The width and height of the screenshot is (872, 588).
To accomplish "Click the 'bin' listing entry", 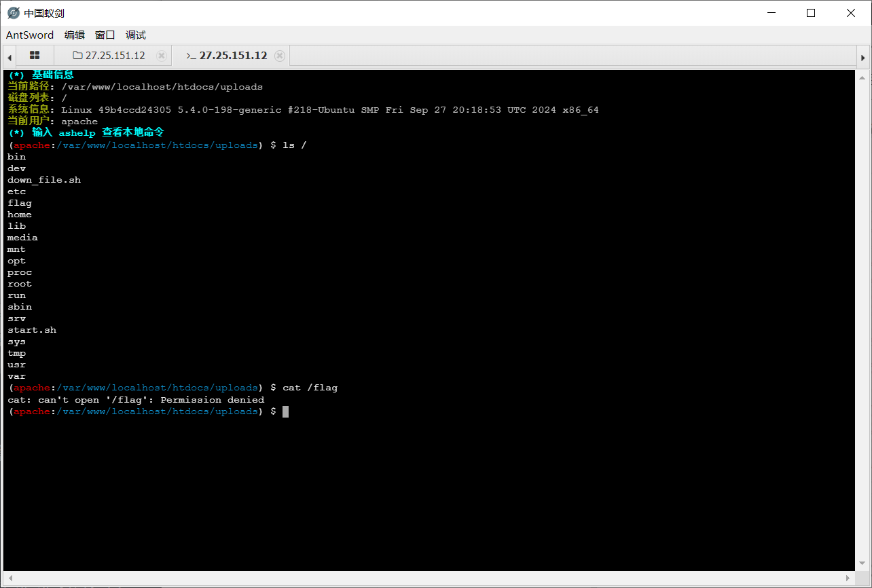I will (16, 157).
